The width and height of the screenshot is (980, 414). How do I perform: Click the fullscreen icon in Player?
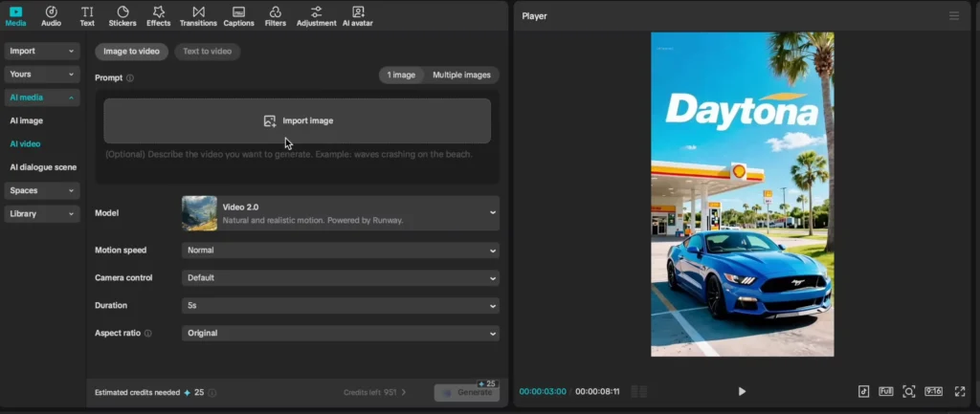coord(960,391)
